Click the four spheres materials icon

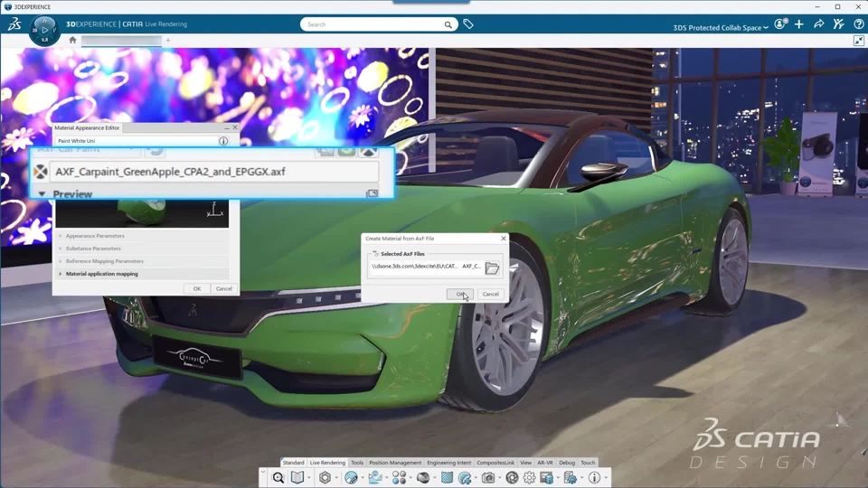(x=399, y=477)
